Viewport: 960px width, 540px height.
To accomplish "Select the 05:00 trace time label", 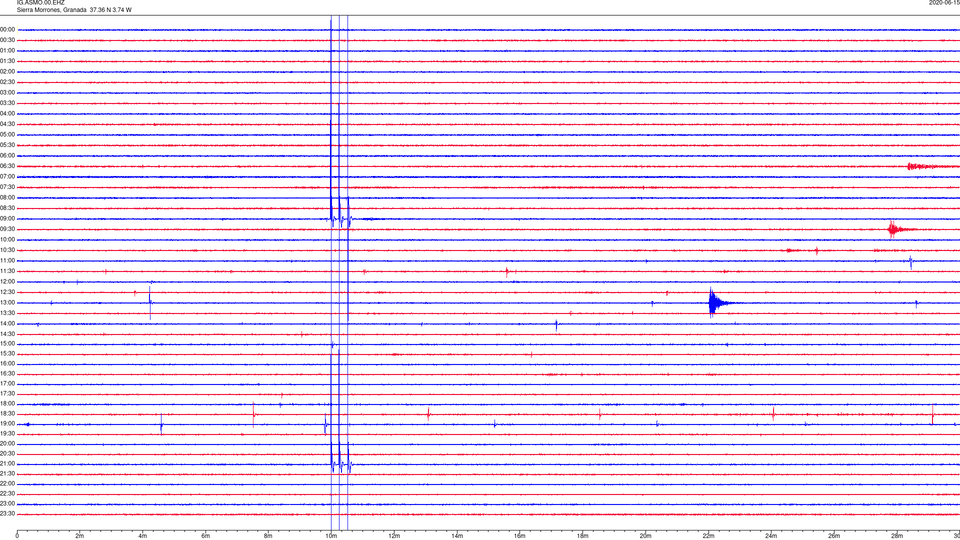I will pos(7,134).
